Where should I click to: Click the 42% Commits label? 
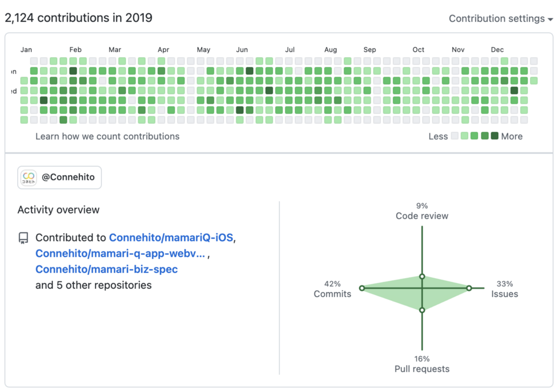coord(332,289)
